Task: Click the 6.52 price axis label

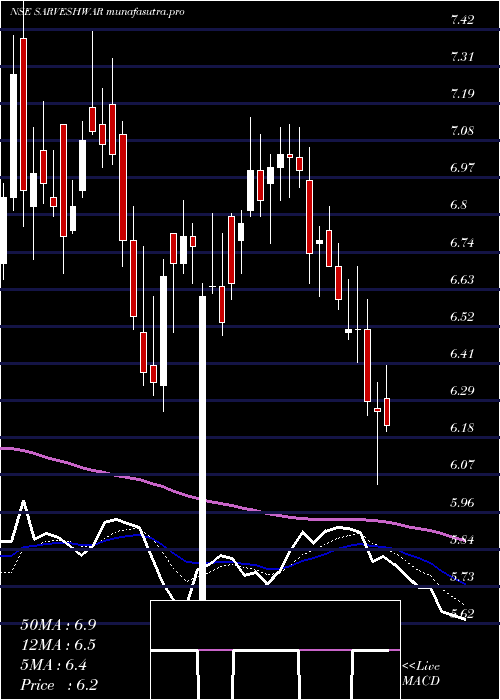Action: click(462, 317)
